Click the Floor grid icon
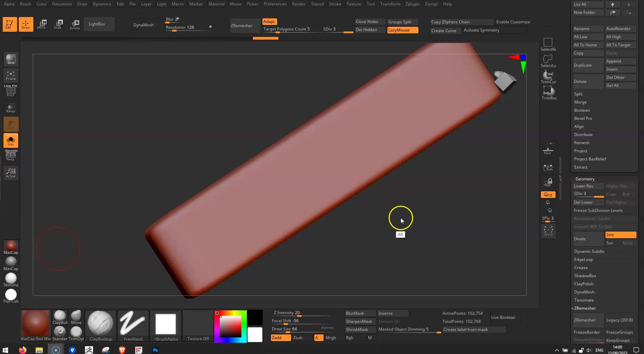This screenshot has height=354, width=644. pos(548,150)
